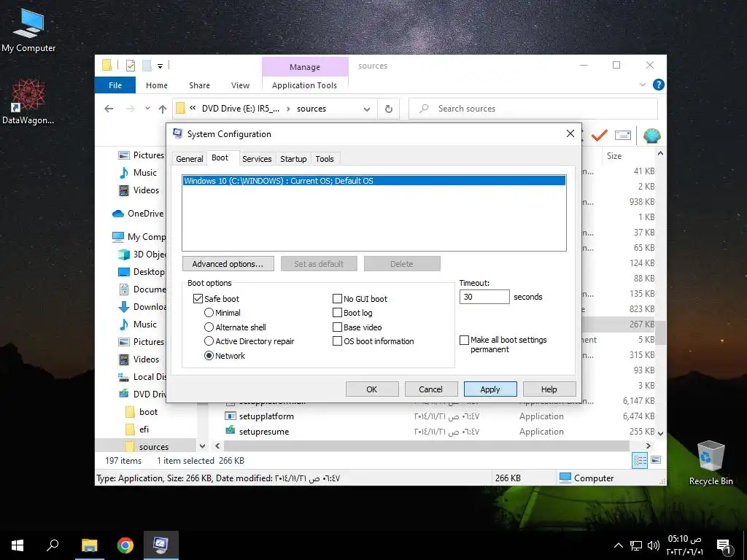747x560 pixels.
Task: Select Network safe boot radio button
Action: pos(209,356)
